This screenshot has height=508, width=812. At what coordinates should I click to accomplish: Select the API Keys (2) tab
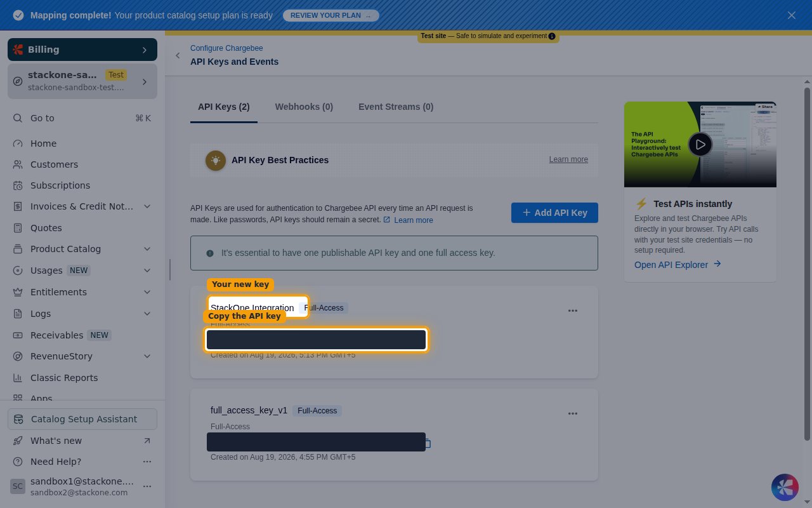coord(224,107)
